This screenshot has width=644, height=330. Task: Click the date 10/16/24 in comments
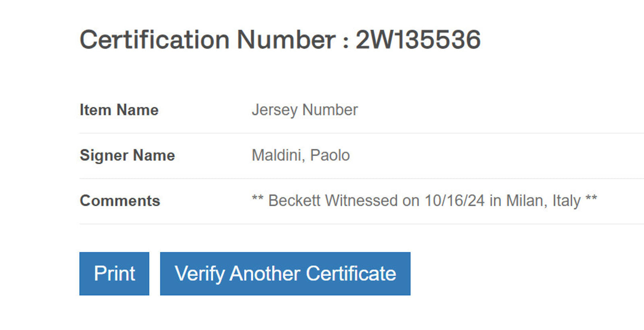pyautogui.click(x=454, y=201)
